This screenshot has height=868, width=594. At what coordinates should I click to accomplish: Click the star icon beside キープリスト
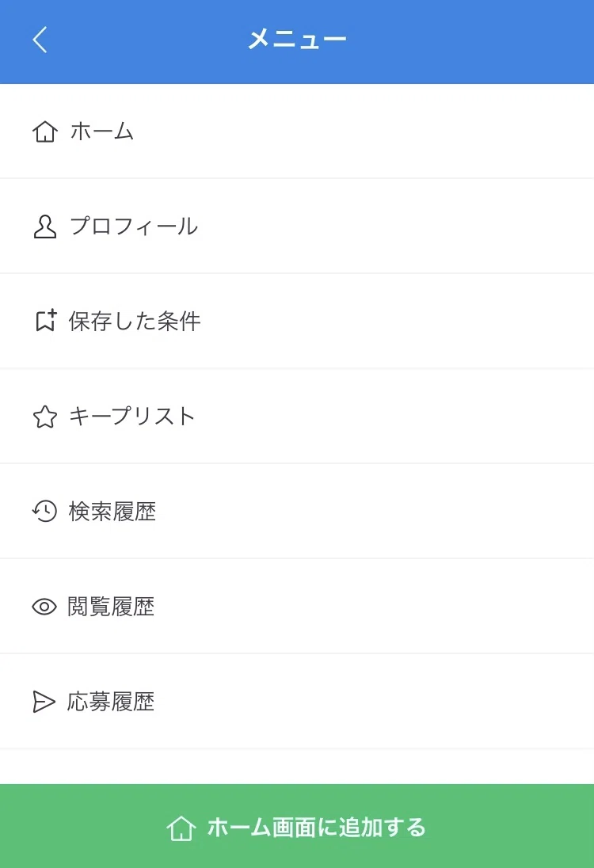(45, 417)
